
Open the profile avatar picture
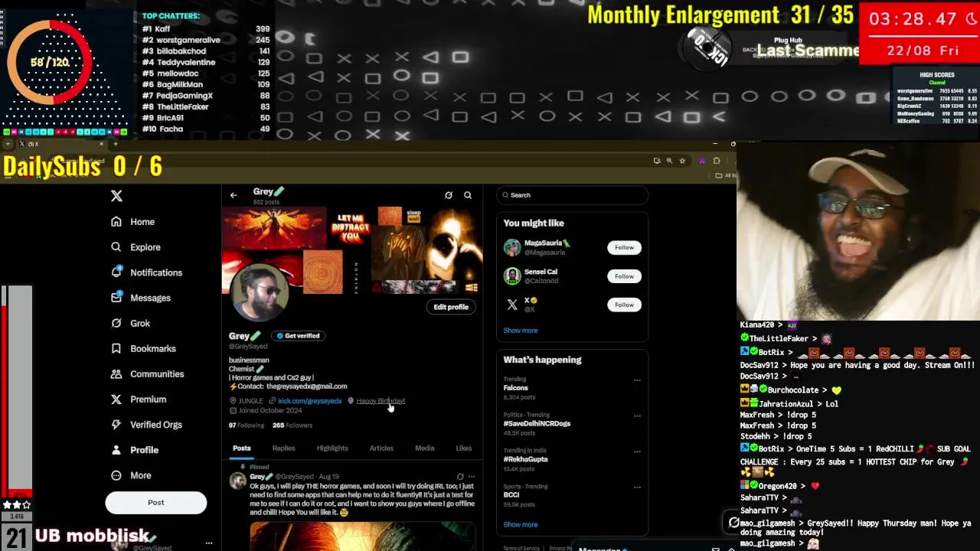click(258, 292)
